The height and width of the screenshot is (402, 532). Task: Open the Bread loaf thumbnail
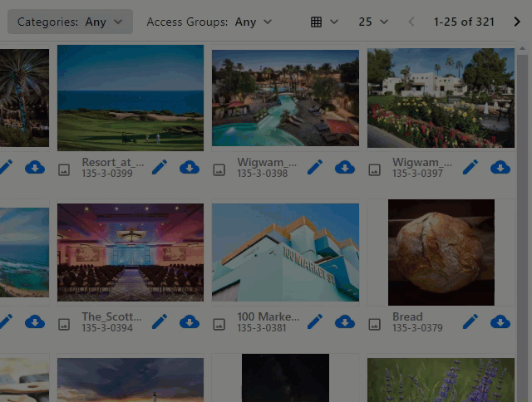pos(441,252)
